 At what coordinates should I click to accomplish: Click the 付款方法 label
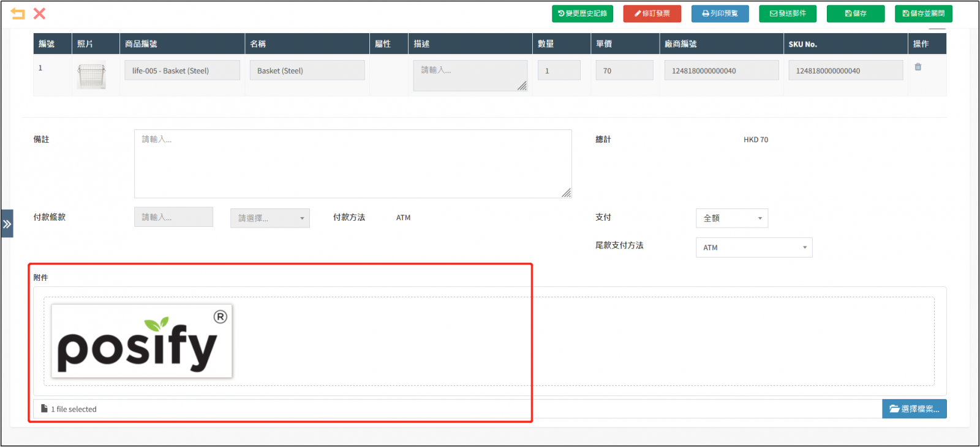pyautogui.click(x=349, y=218)
